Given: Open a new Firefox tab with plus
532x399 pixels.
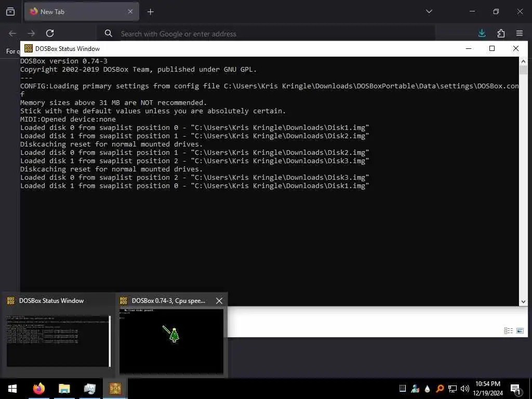Looking at the screenshot, I should pos(150,12).
